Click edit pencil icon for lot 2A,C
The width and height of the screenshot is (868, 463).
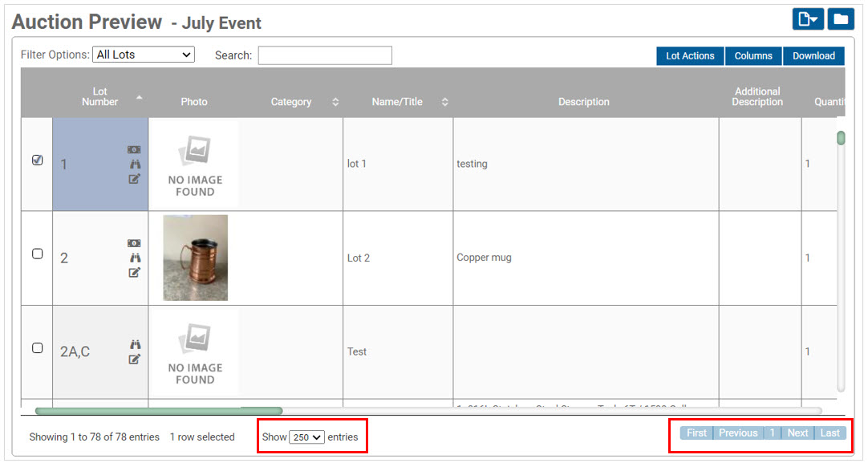(x=135, y=359)
